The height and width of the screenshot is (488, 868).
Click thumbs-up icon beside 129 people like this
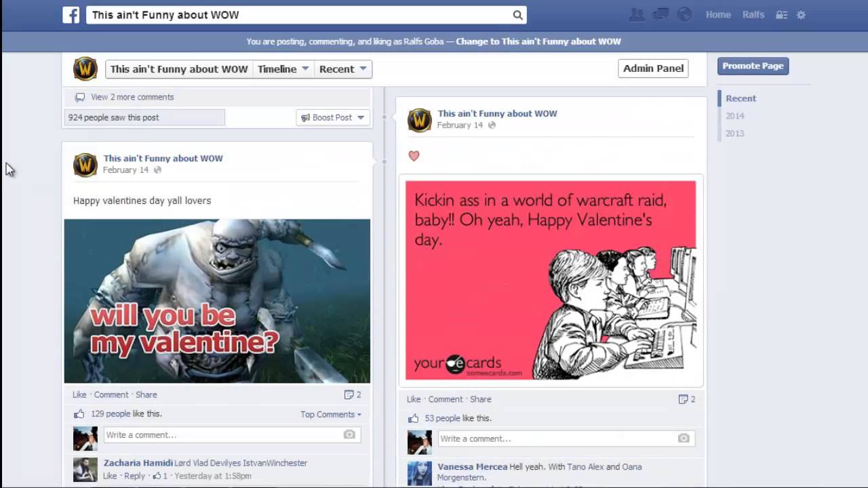(79, 413)
